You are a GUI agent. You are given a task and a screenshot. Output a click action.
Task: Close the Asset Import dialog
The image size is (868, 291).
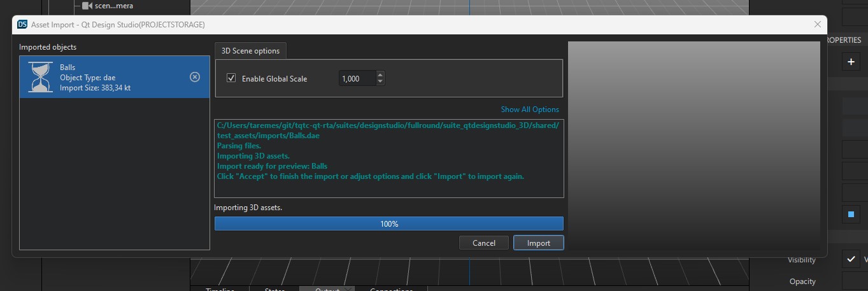pyautogui.click(x=818, y=24)
